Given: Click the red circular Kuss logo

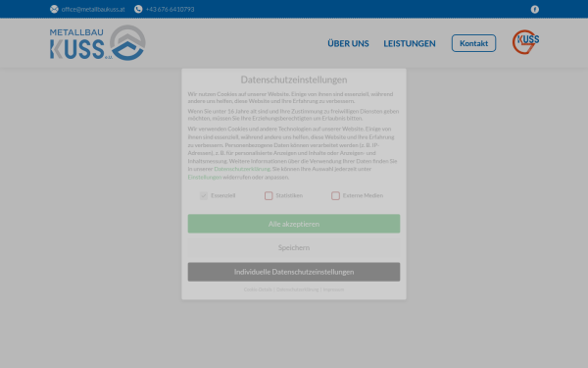Looking at the screenshot, I should (x=525, y=42).
